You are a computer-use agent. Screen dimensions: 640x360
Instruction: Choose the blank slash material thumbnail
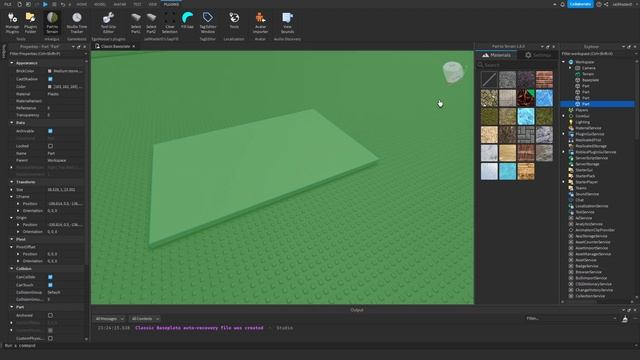(489, 79)
